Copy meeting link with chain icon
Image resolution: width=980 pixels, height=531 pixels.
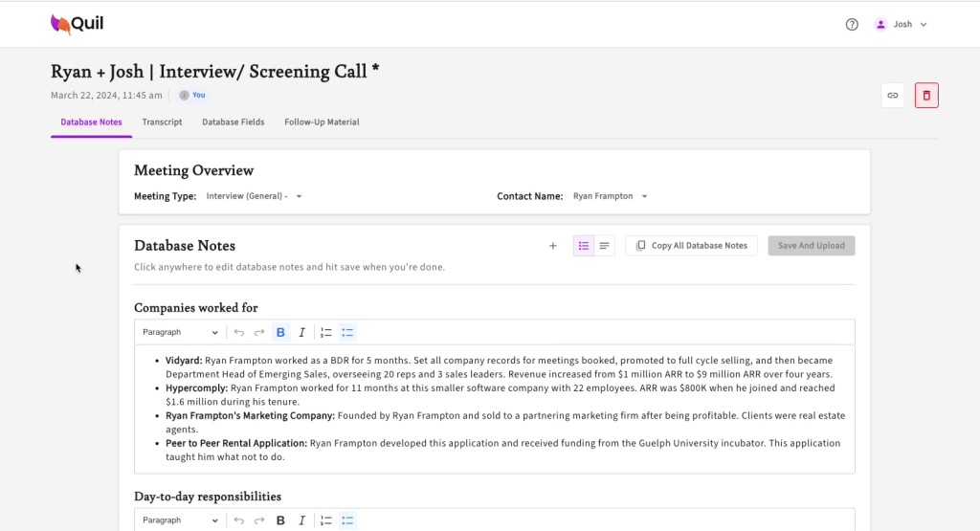pos(893,96)
